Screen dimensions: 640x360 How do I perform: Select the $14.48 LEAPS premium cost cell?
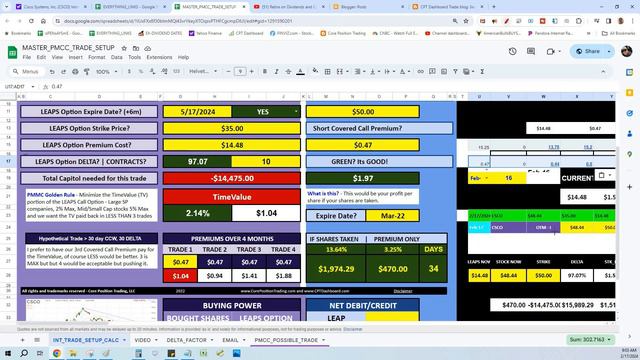[232, 145]
